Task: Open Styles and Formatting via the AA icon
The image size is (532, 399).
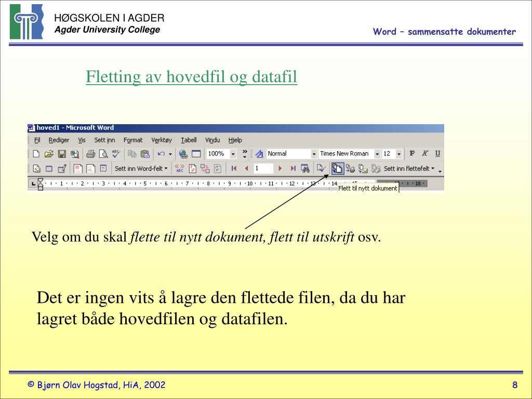Action: click(259, 154)
